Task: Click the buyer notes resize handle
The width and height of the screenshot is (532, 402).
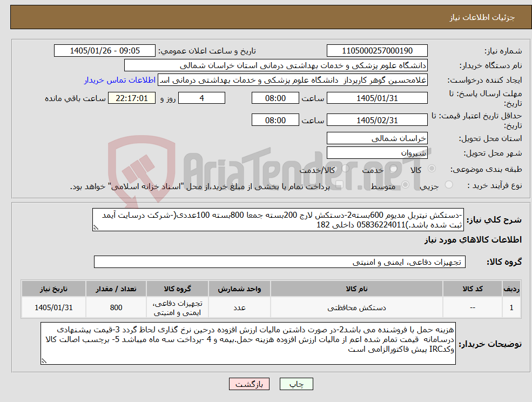Action: coord(44,361)
